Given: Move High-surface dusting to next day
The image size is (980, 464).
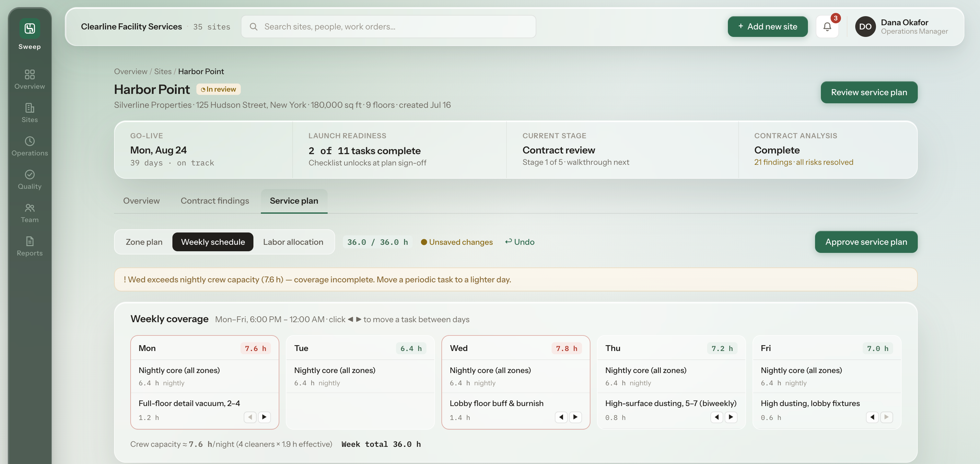Looking at the screenshot, I should click(x=731, y=417).
